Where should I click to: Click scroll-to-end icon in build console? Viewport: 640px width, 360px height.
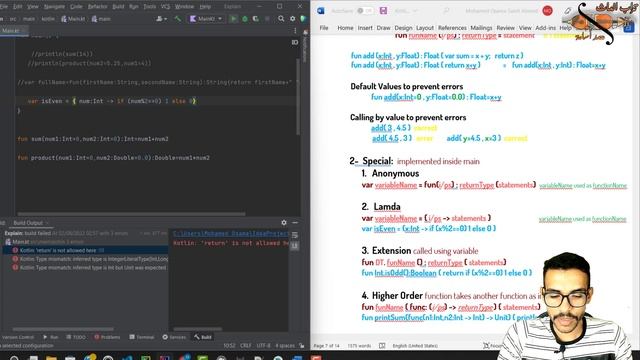pos(295,245)
